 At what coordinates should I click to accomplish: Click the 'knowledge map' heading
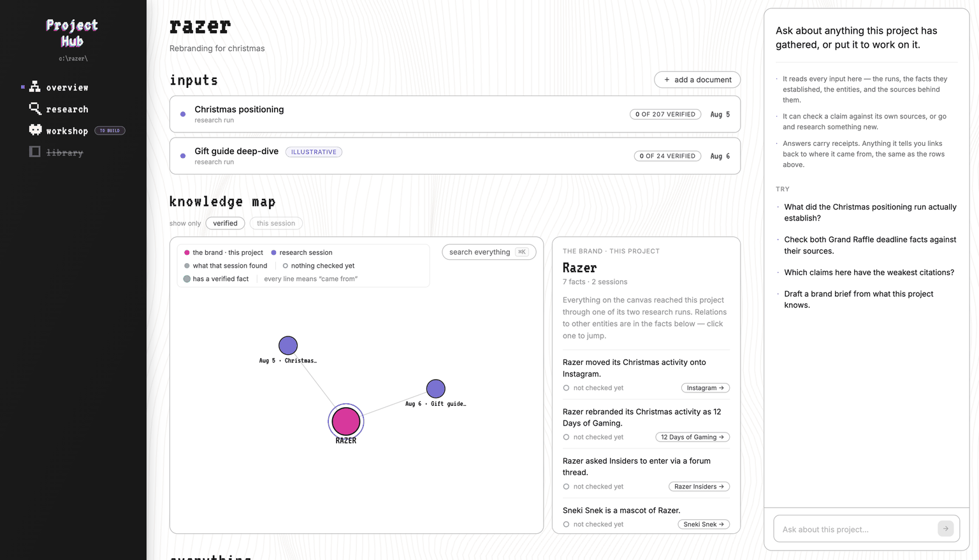222,202
